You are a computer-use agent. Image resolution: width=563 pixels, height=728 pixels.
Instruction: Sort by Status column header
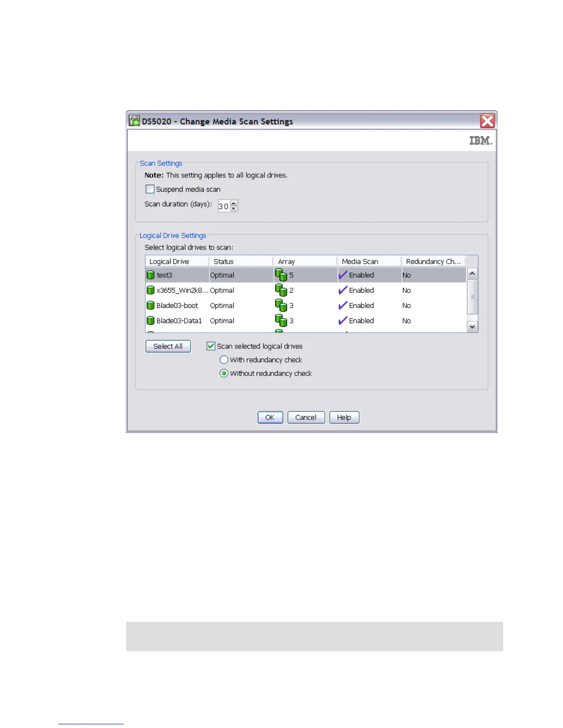coord(241,261)
